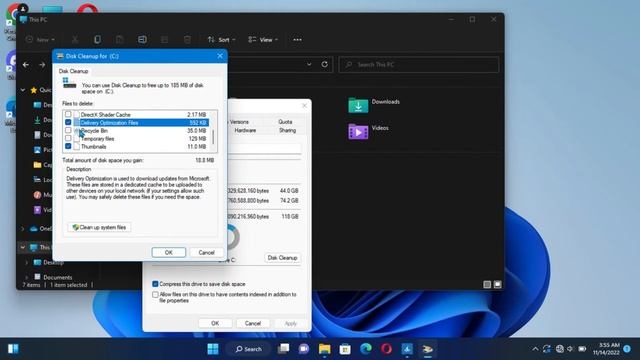Open the View dropdown menu

(263, 40)
